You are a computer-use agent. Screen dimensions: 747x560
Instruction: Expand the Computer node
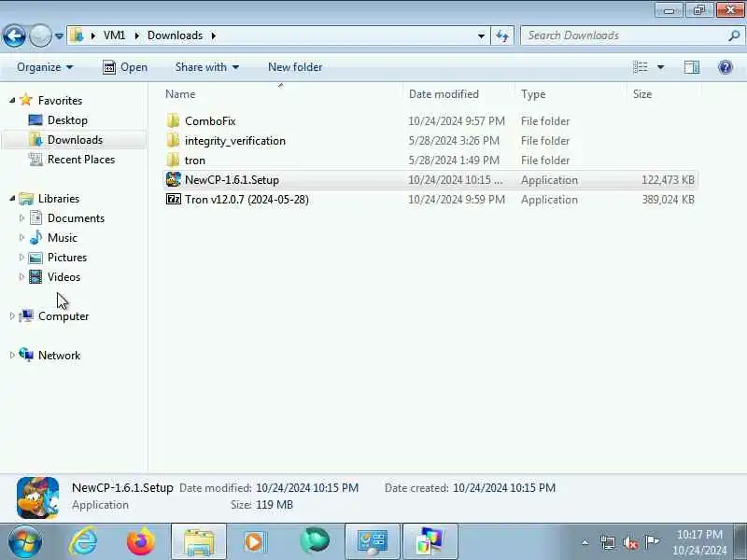[12, 315]
